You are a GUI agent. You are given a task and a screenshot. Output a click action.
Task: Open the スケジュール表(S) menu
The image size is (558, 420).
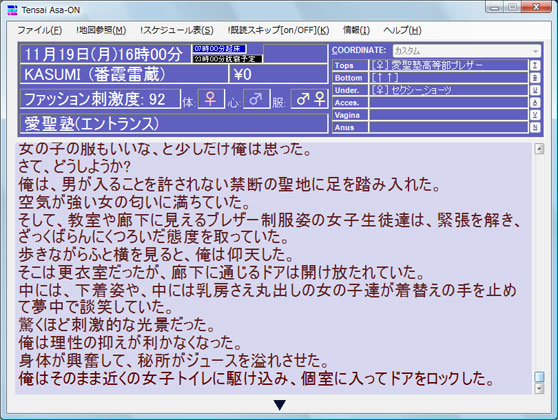pyautogui.click(x=177, y=30)
